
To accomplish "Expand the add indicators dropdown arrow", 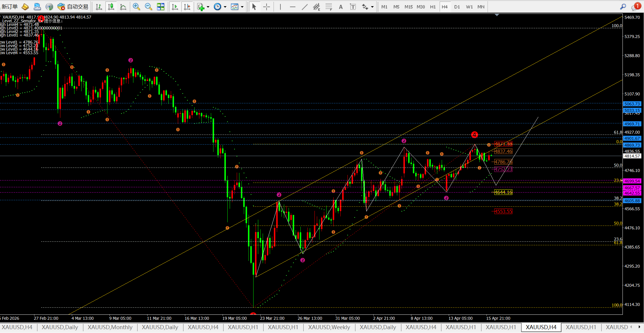I will tap(208, 7).
